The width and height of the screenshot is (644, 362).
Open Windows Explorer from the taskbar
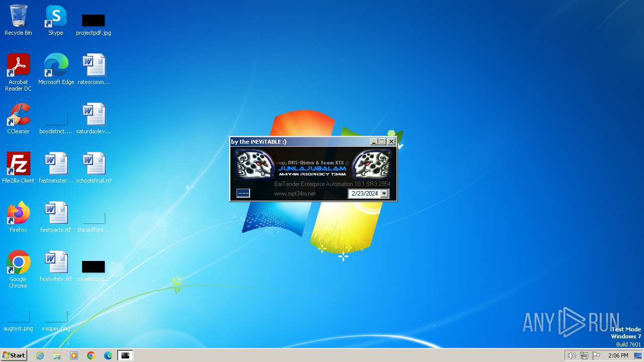tap(57, 355)
